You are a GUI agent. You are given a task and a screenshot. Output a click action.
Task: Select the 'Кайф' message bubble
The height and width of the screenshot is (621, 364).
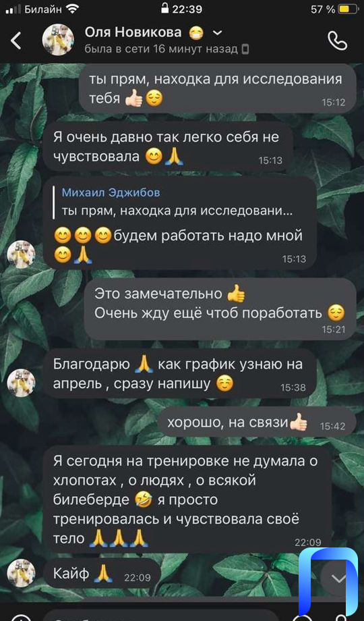(102, 572)
